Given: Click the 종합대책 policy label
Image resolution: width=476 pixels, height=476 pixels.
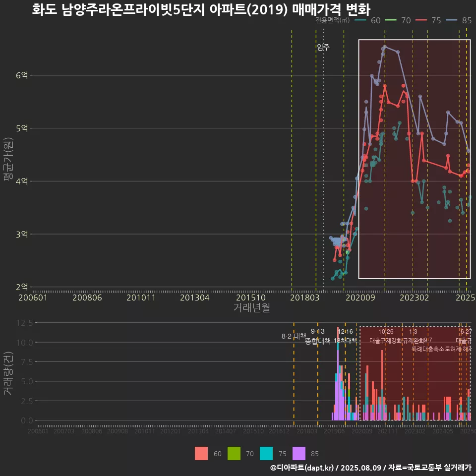Looking at the screenshot, I should click(x=317, y=341).
